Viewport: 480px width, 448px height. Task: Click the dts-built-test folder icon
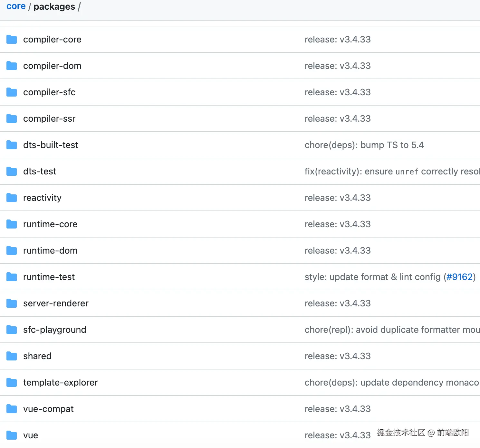point(12,145)
